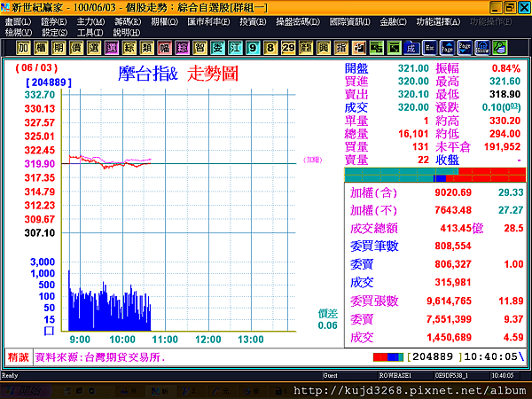Click the 精誠 label in bottom bar
Viewport: 532px width, 399px height.
click(19, 357)
